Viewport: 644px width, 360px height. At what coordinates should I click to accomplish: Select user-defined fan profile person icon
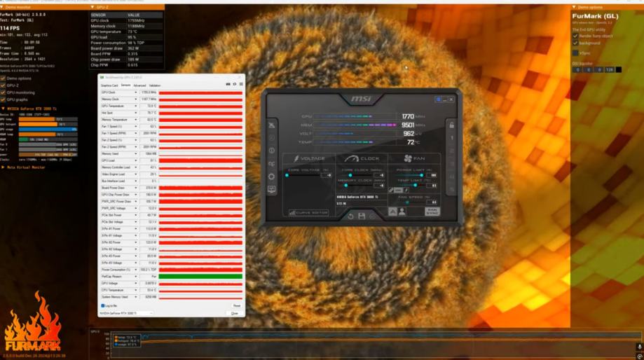coord(402,212)
